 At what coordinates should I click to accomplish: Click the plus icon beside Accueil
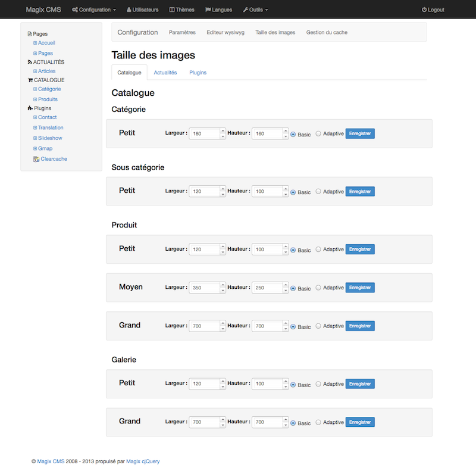(35, 43)
